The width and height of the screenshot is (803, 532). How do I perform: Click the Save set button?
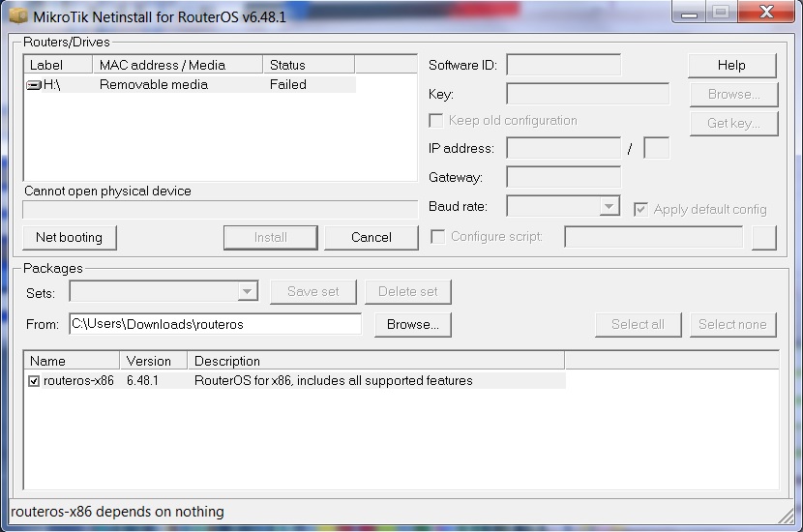coord(312,292)
